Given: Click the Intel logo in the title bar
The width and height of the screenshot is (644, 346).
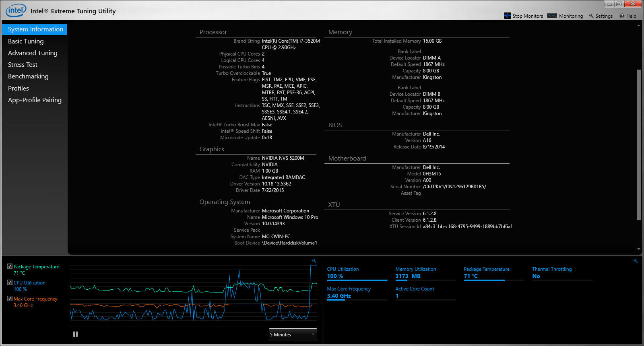Looking at the screenshot, I should click(16, 10).
